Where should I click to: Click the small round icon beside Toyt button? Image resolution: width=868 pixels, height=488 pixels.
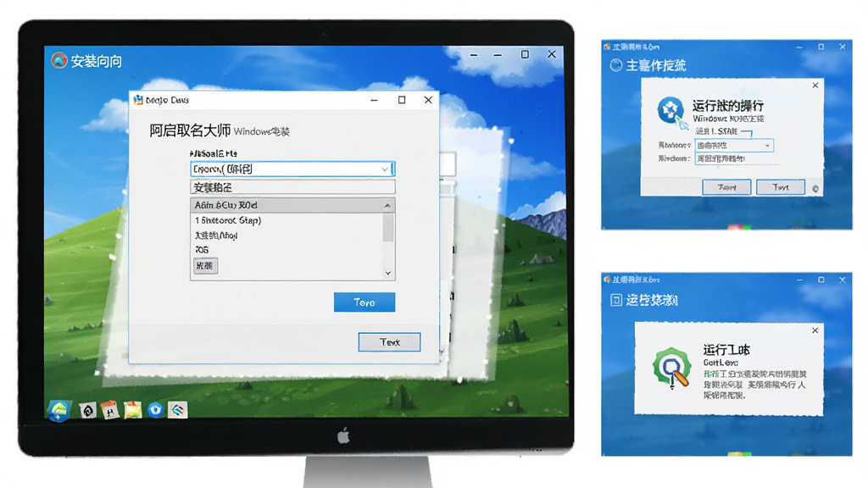(x=815, y=189)
